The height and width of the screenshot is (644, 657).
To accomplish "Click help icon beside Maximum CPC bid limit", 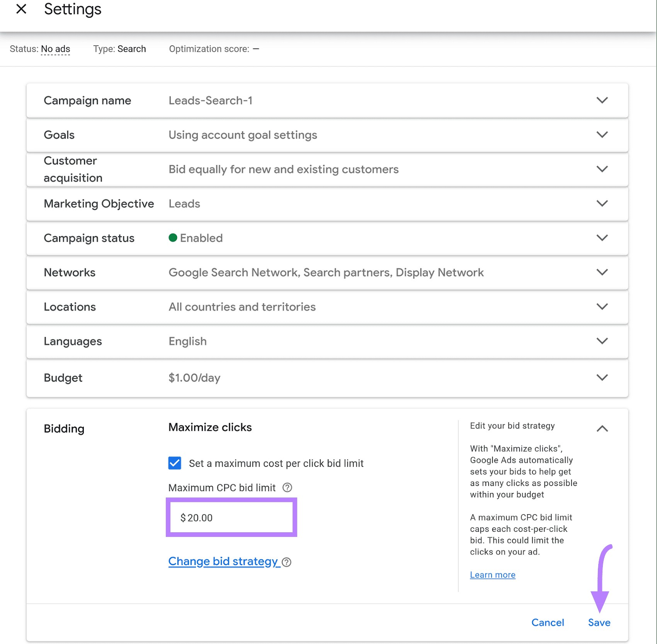I will (x=287, y=488).
